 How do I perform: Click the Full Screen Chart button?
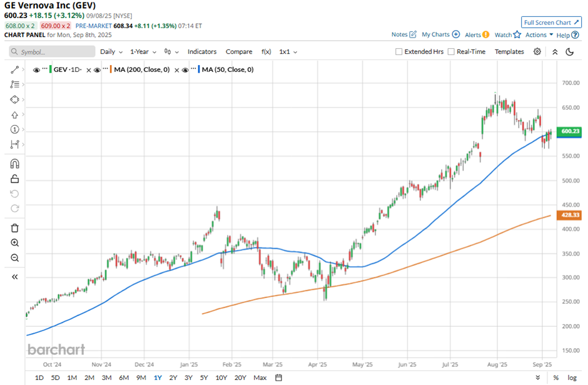click(x=551, y=23)
